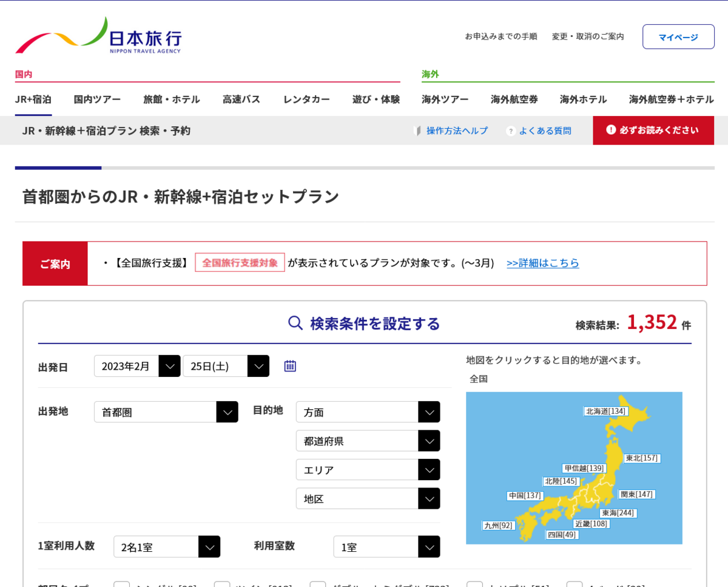Pick 中国[137] on the map
Viewport: 728px width, 587px height.
(x=525, y=496)
